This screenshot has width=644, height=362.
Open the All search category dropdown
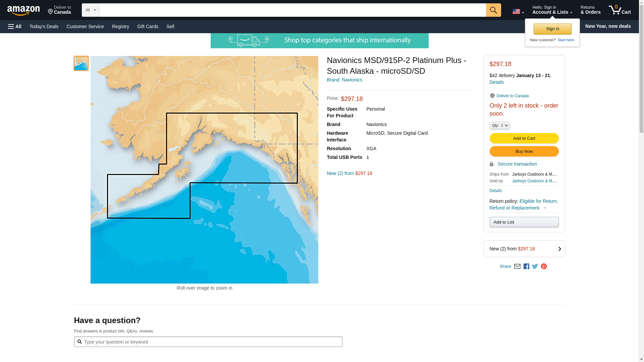point(90,10)
